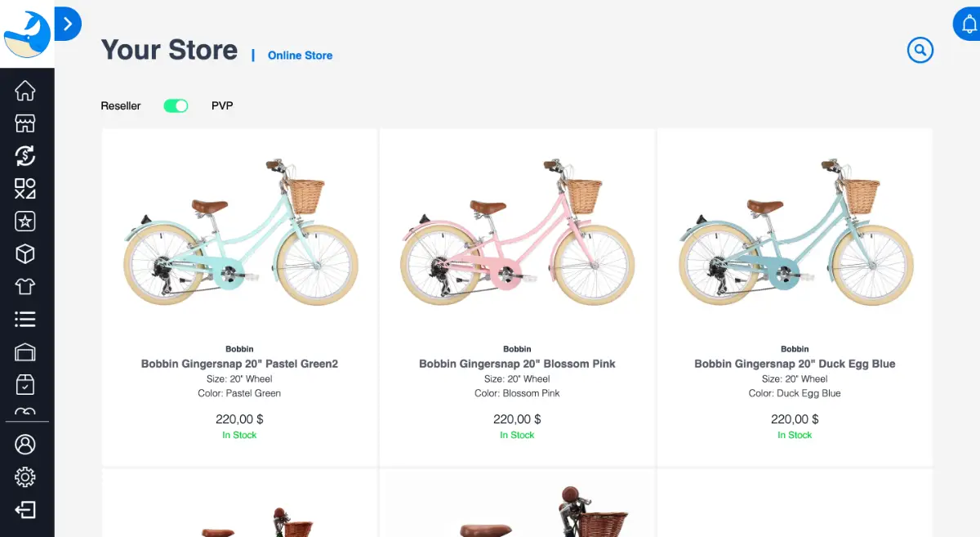Click Bobbin Gingersnap Blossom Pink product title
The width and height of the screenshot is (980, 537).
point(517,364)
